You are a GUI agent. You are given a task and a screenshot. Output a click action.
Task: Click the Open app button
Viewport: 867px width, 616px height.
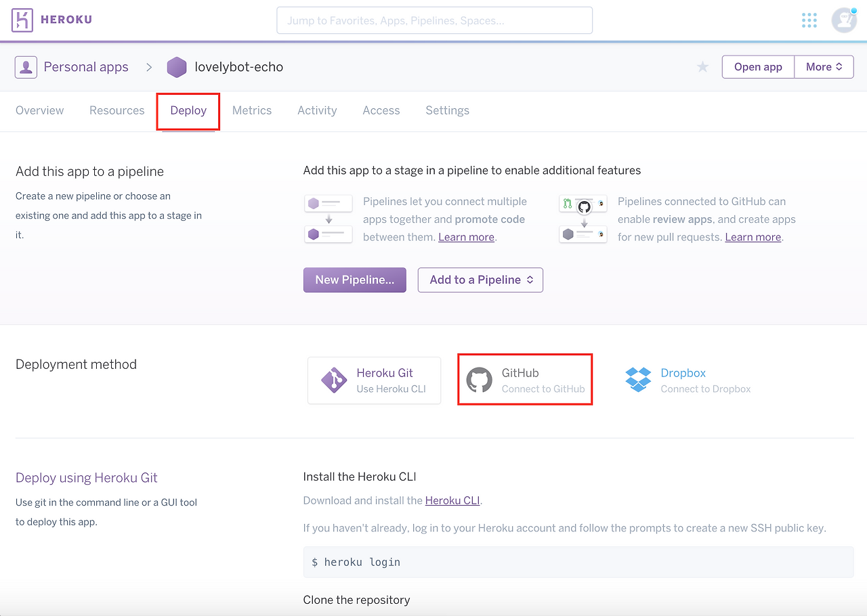pyautogui.click(x=758, y=67)
